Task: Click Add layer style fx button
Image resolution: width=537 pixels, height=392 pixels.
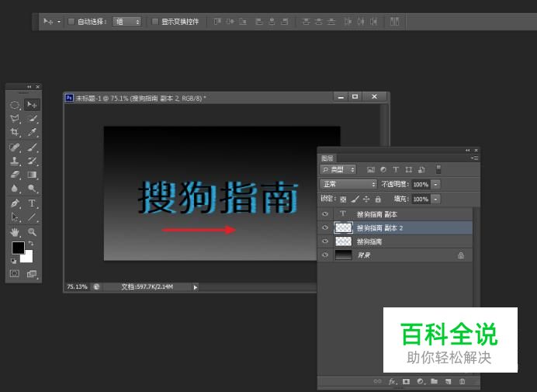Action: [x=392, y=381]
